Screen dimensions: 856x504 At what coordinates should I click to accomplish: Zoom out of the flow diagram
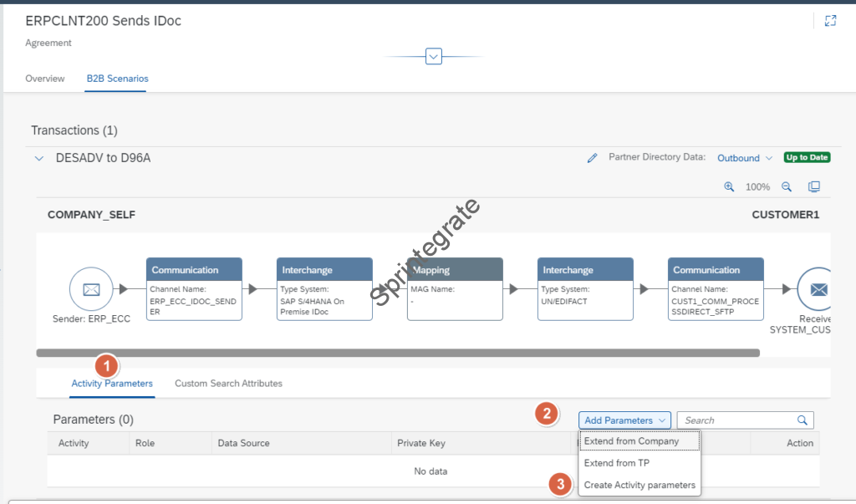coord(787,187)
